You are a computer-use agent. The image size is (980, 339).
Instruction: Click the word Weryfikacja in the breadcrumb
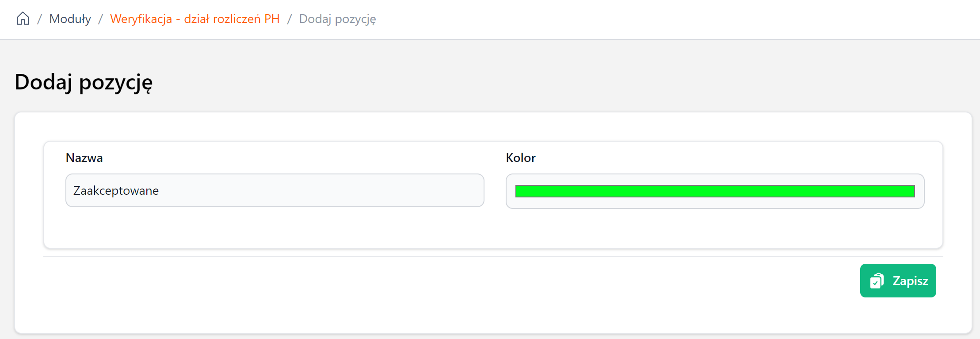click(x=141, y=19)
